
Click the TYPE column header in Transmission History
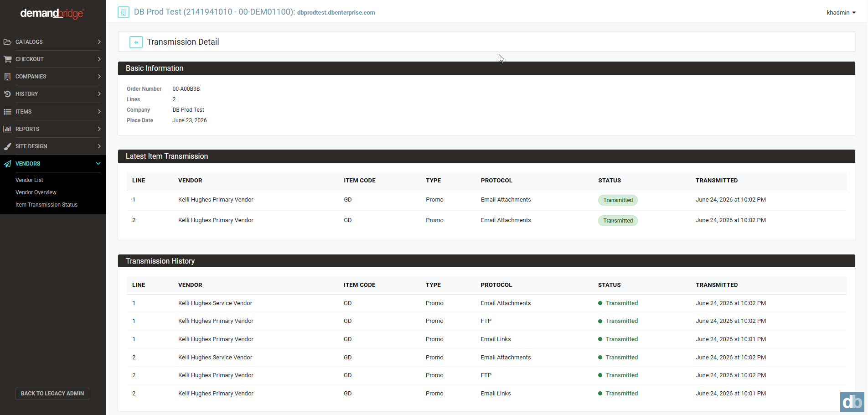(433, 285)
